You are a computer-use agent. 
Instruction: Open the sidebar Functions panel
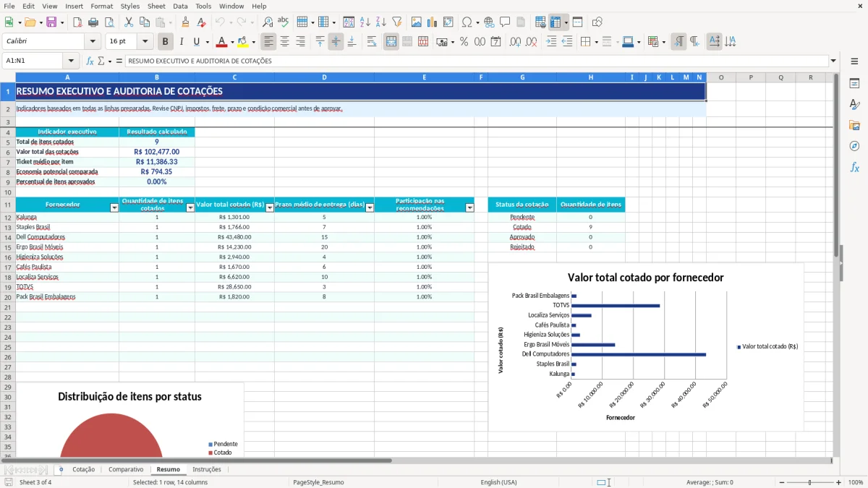point(854,167)
